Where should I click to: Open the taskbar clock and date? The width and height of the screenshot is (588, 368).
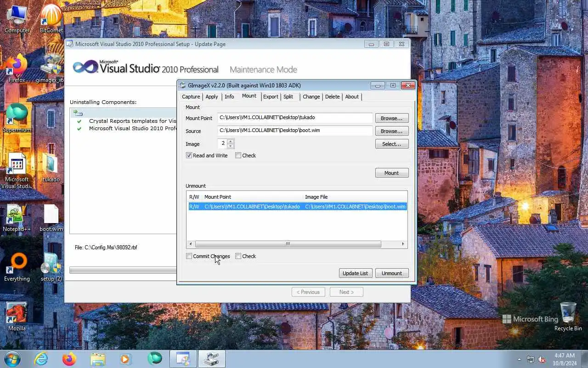(x=564, y=359)
